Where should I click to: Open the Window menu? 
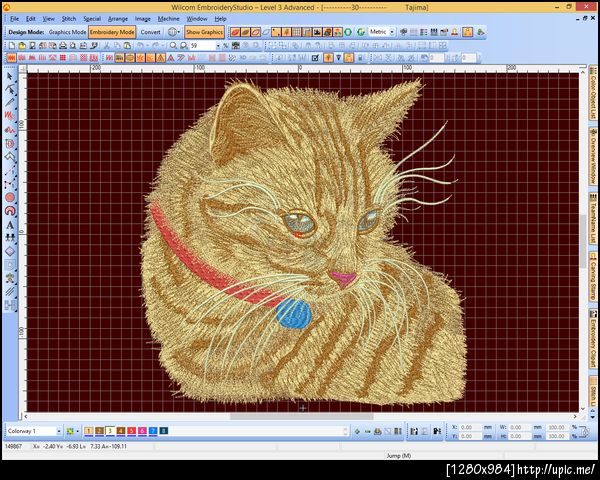click(x=197, y=19)
